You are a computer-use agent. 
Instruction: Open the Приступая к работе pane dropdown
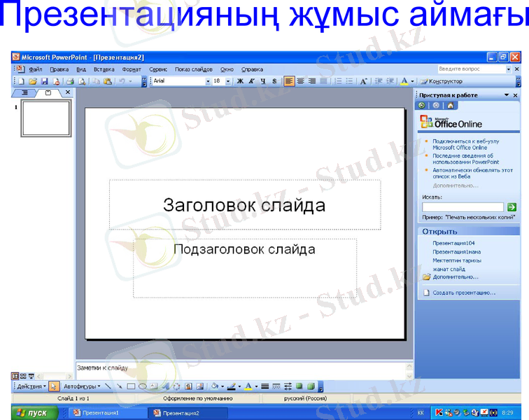507,95
